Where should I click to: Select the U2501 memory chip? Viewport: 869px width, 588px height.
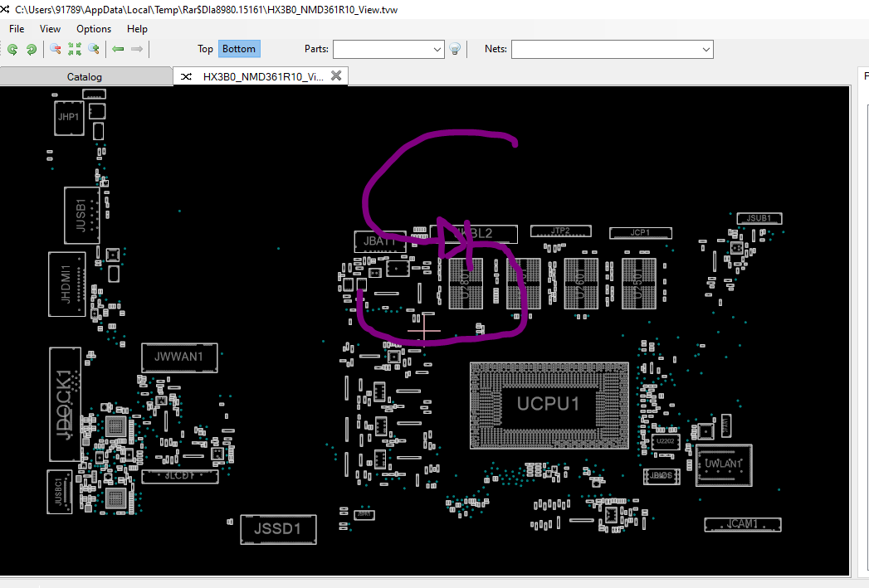pyautogui.click(x=638, y=284)
